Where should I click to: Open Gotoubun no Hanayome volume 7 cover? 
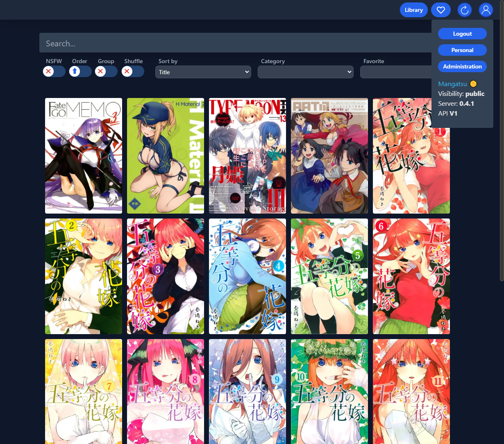point(84,392)
